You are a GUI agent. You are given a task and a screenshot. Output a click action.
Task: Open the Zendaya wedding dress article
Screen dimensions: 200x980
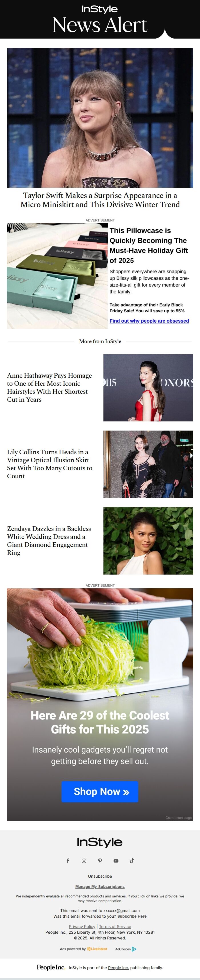click(49, 541)
